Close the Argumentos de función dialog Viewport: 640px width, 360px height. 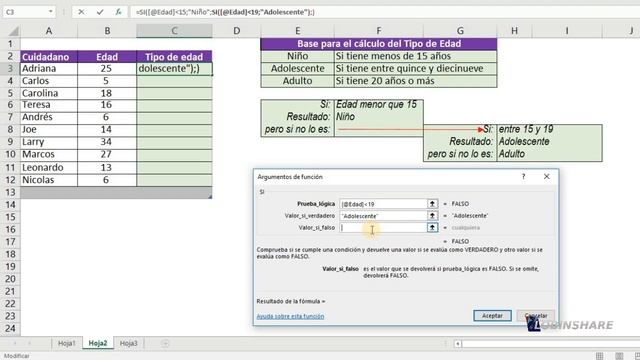(x=547, y=176)
